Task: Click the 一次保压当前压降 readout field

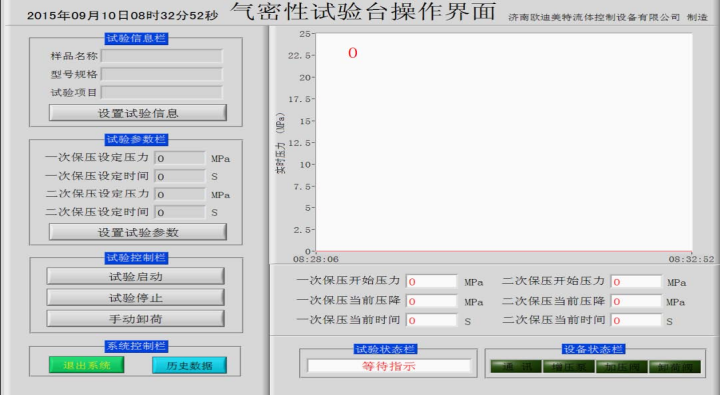Action: click(431, 301)
